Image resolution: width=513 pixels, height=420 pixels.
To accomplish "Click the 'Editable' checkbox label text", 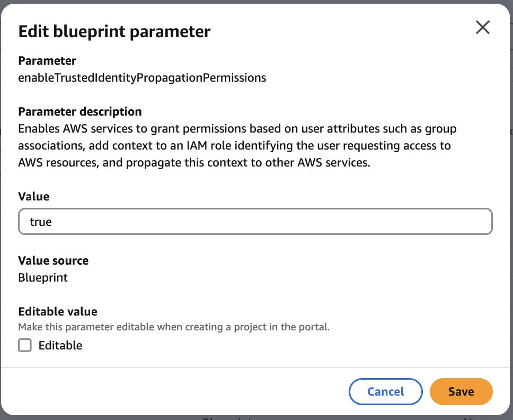I will pyautogui.click(x=60, y=346).
